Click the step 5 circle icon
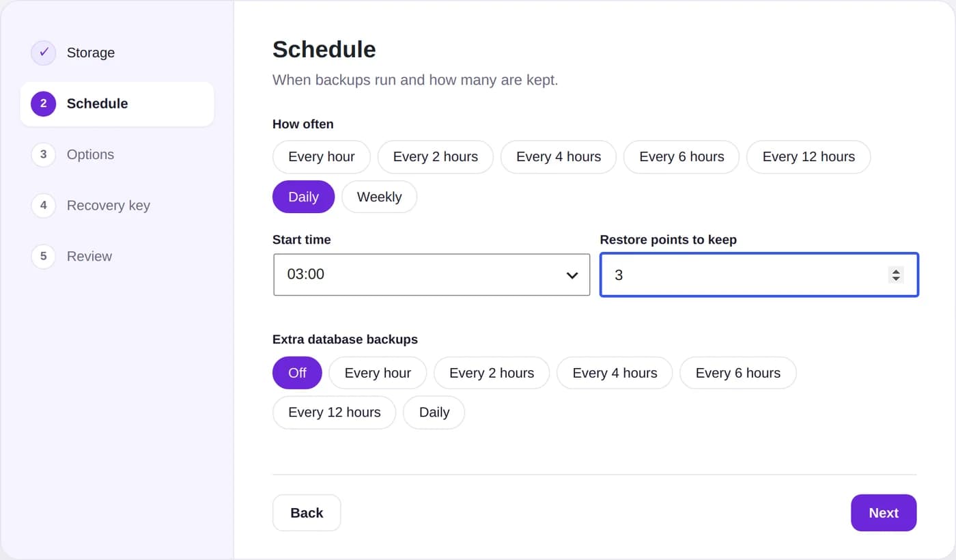Image resolution: width=956 pixels, height=560 pixels. pos(43,256)
